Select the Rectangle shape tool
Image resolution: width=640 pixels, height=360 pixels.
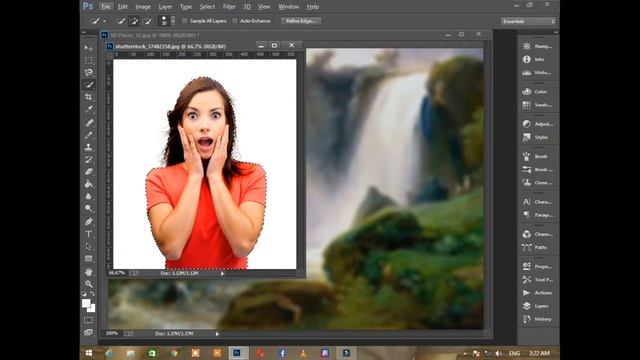click(x=89, y=258)
